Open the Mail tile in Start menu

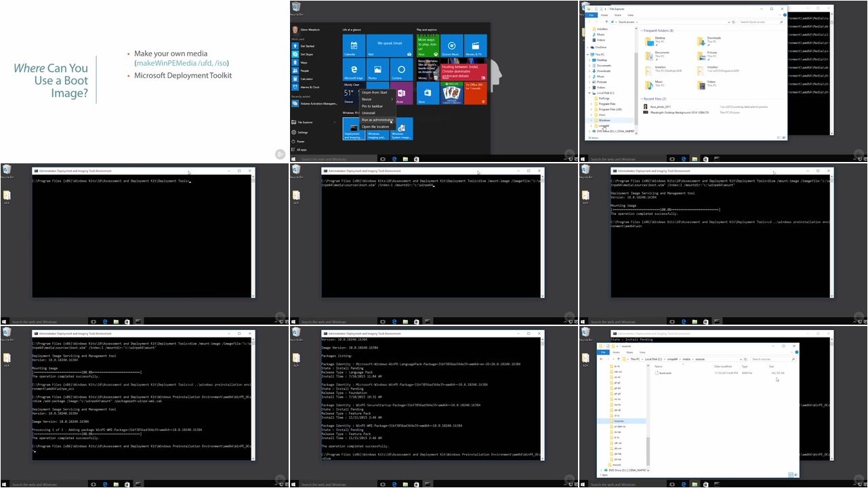tap(390, 45)
